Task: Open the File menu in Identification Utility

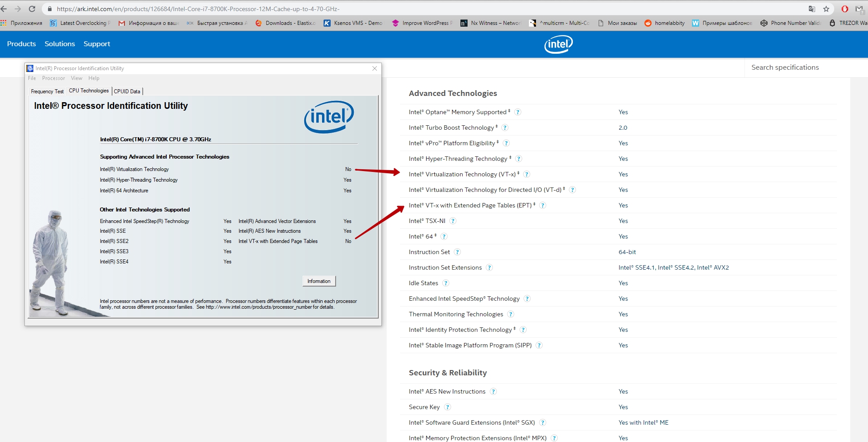Action: [32, 78]
